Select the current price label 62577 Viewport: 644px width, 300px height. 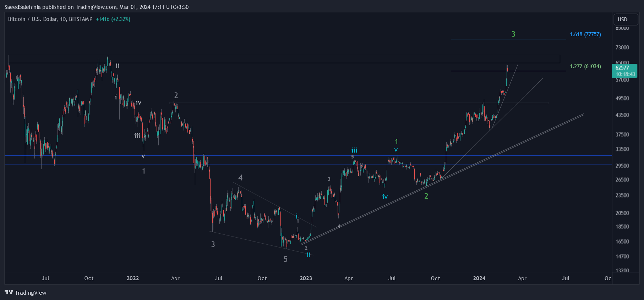click(x=622, y=68)
